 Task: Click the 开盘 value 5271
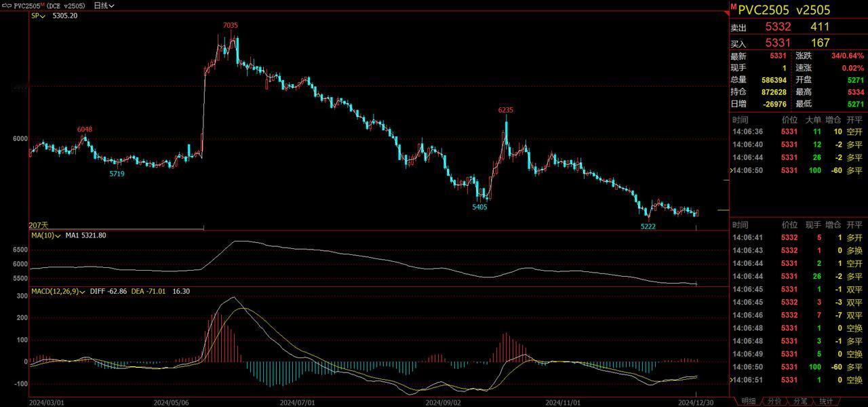pyautogui.click(x=856, y=80)
